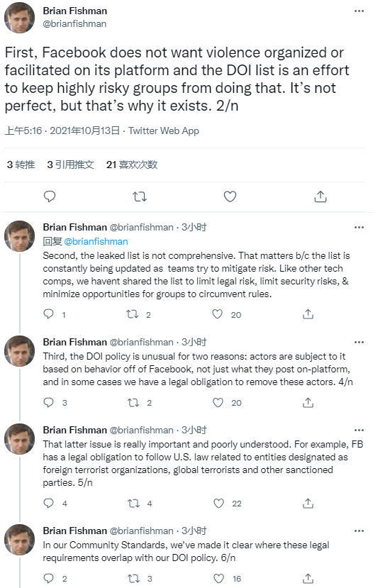The height and width of the screenshot is (588, 373).
Task: Reply to the 5/n legal obligation tweet
Action: pyautogui.click(x=49, y=504)
